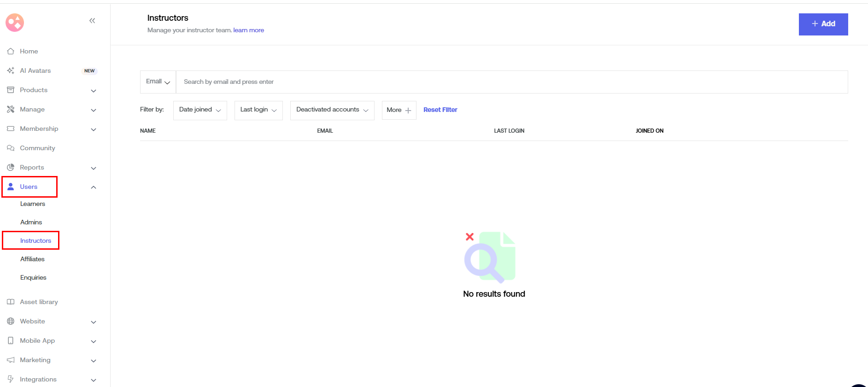Click the Marketing megaphone icon

pos(11,360)
